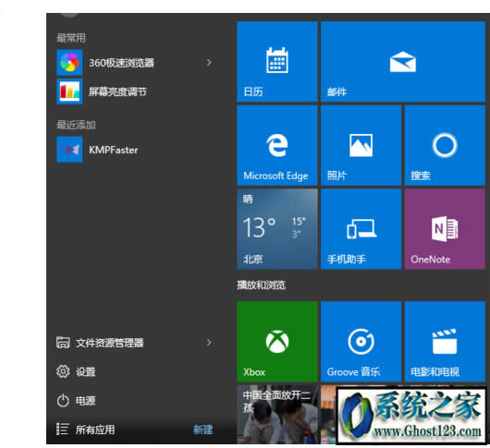Open the Photos tile (照片)
Screen dimensions: 490x448
[x=361, y=145]
